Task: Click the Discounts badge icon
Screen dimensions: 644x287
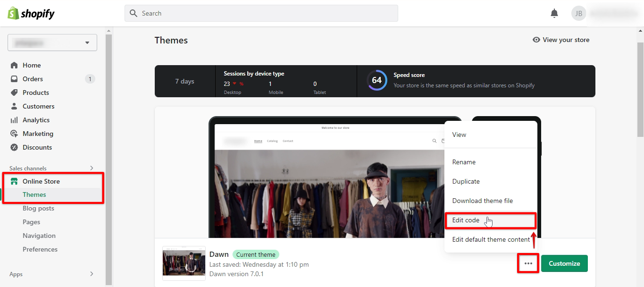Action: 14,147
